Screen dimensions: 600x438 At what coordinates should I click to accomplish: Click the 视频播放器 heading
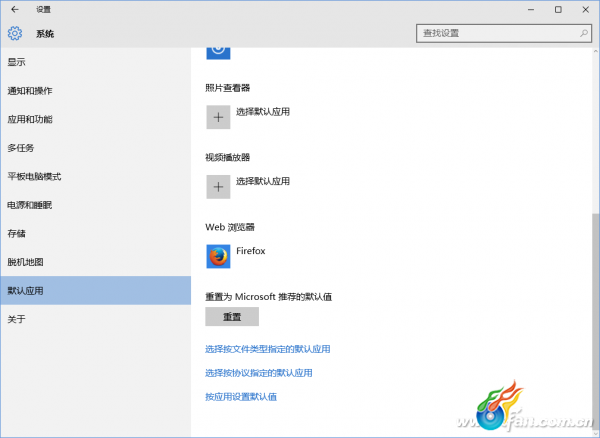point(227,157)
